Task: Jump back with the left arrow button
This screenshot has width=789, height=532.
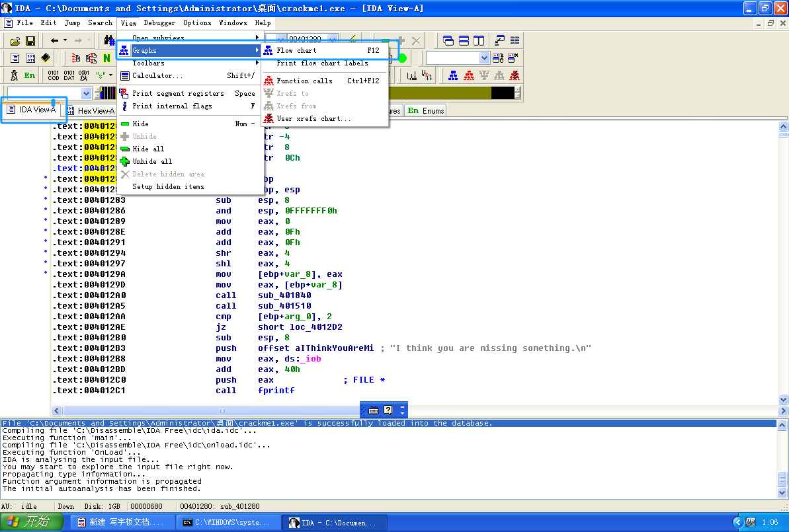Action: (54, 41)
